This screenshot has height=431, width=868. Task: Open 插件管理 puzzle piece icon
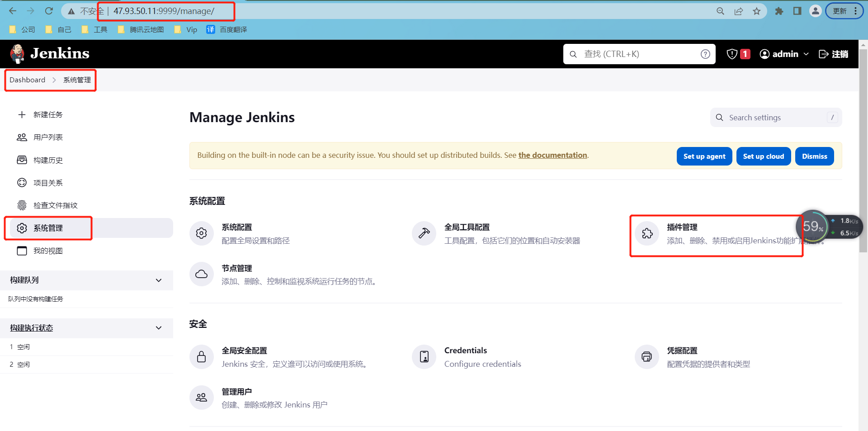[x=647, y=233]
